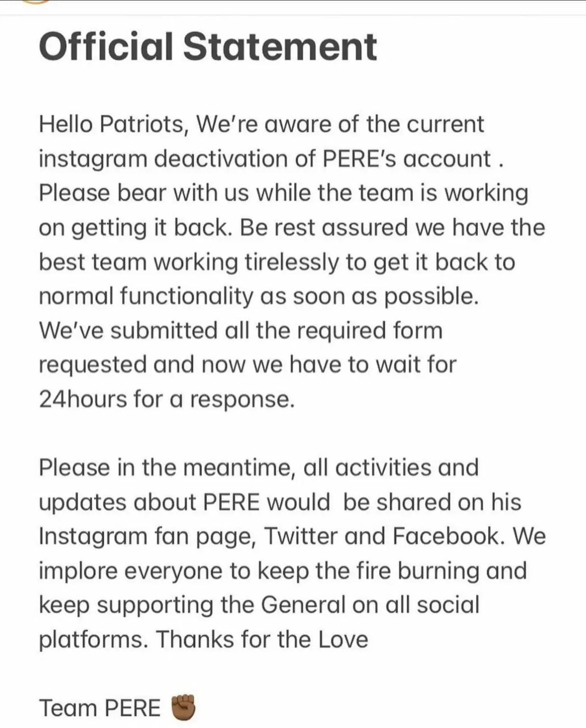Click the word General
586x728 pixels.
pos(303,605)
